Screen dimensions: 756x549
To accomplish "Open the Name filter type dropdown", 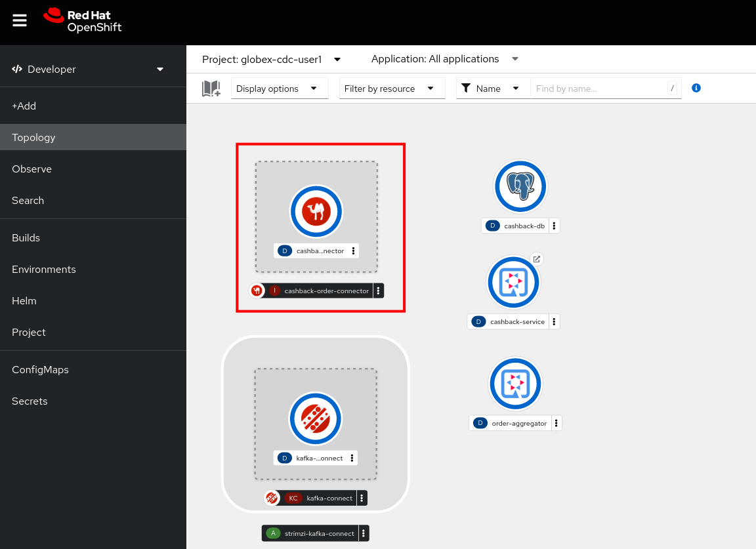I will 493,89.
